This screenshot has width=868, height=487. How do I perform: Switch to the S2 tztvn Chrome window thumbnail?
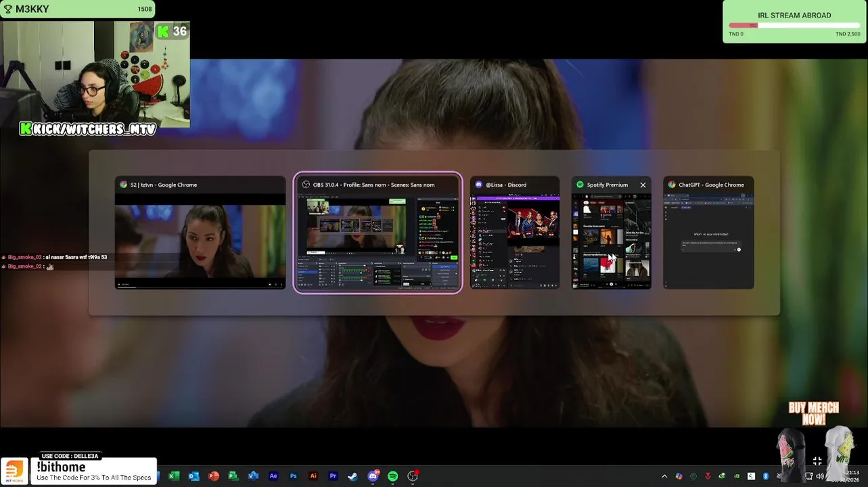[x=200, y=233]
